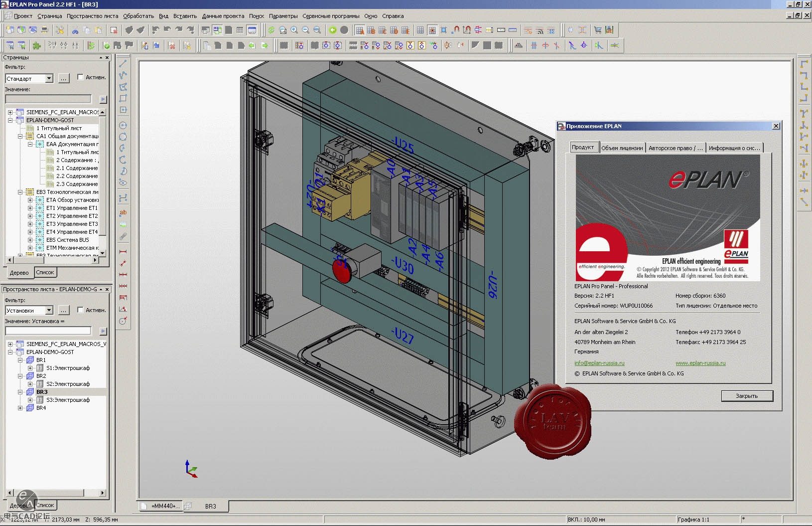Viewport: 812px width, 526px height.
Task: Open the 'Установки' filter dropdown
Action: [x=49, y=311]
